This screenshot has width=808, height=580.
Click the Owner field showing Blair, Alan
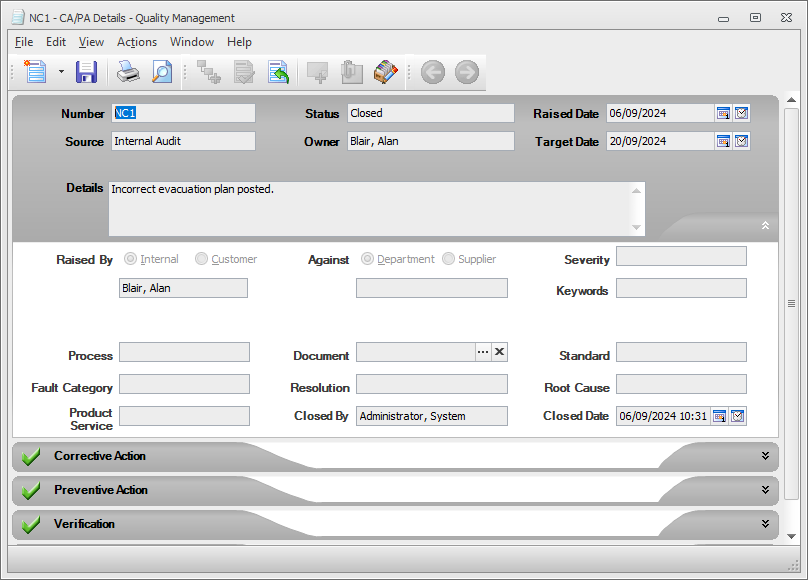click(431, 141)
